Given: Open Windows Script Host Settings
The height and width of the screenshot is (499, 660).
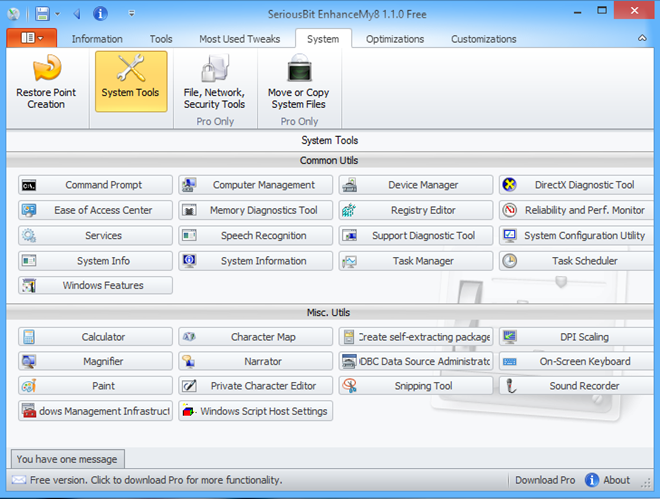Looking at the screenshot, I should pos(255,411).
